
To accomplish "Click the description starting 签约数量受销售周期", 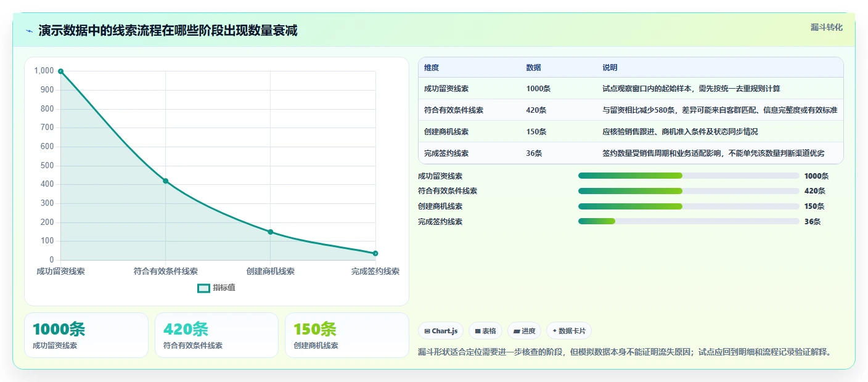I will pos(713,153).
